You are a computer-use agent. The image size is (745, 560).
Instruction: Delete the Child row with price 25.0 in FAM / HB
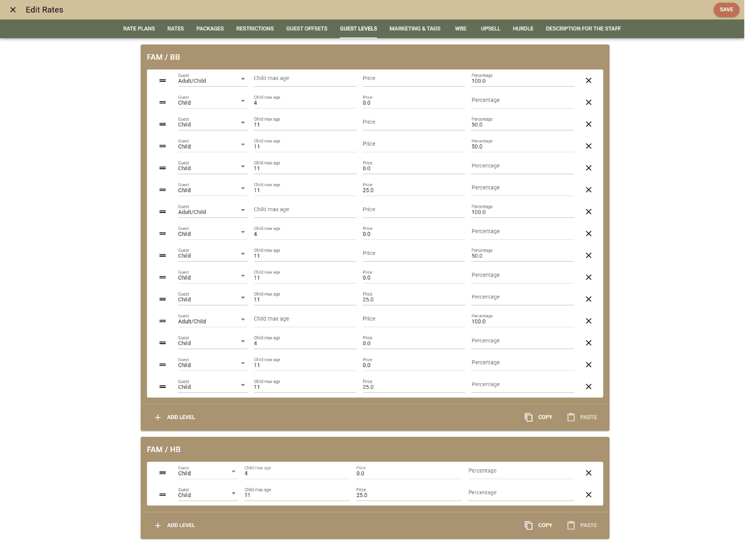589,494
